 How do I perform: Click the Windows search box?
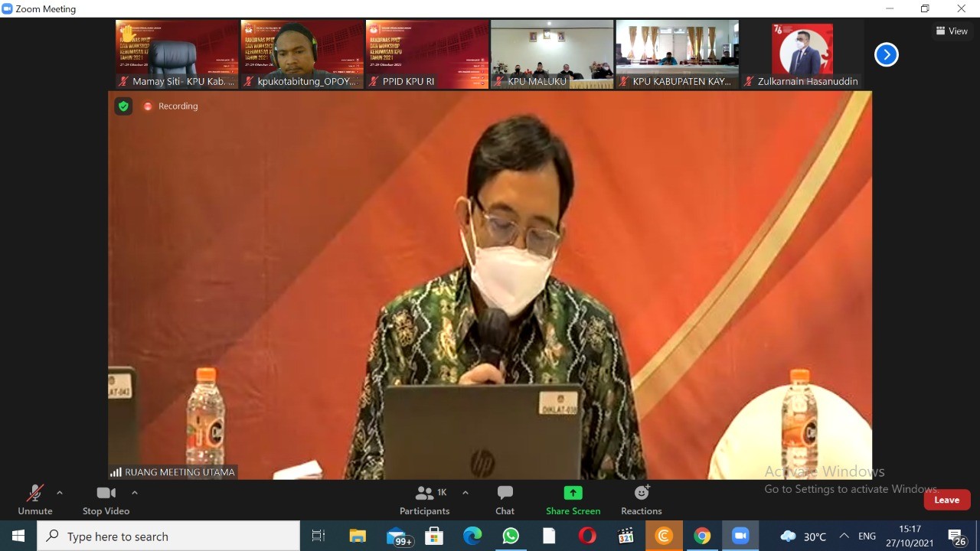click(x=168, y=536)
